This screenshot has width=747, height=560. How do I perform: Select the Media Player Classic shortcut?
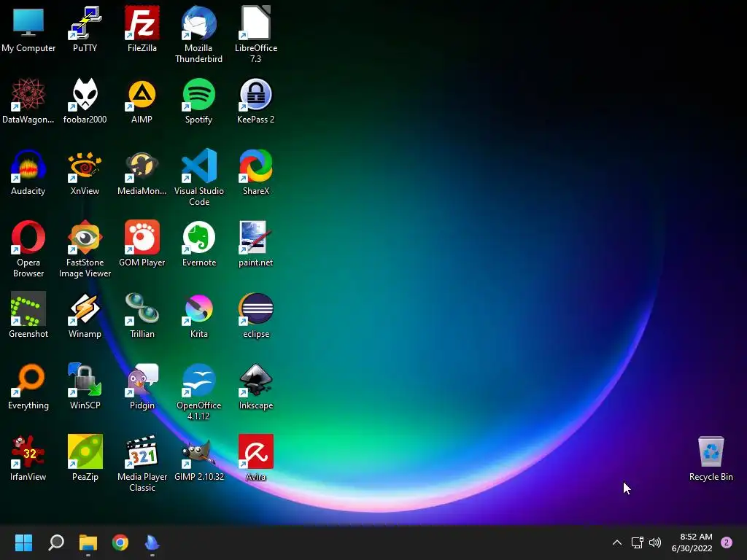tap(142, 463)
